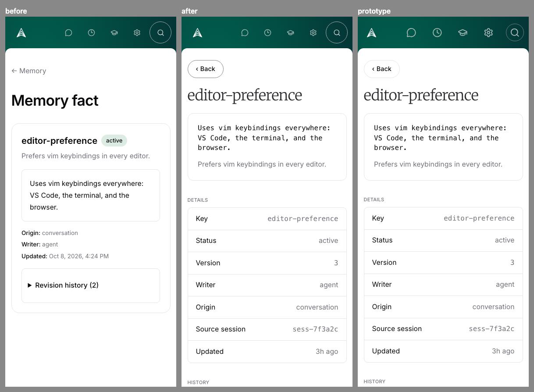Open settings gear in the prototype panel

coord(488,32)
